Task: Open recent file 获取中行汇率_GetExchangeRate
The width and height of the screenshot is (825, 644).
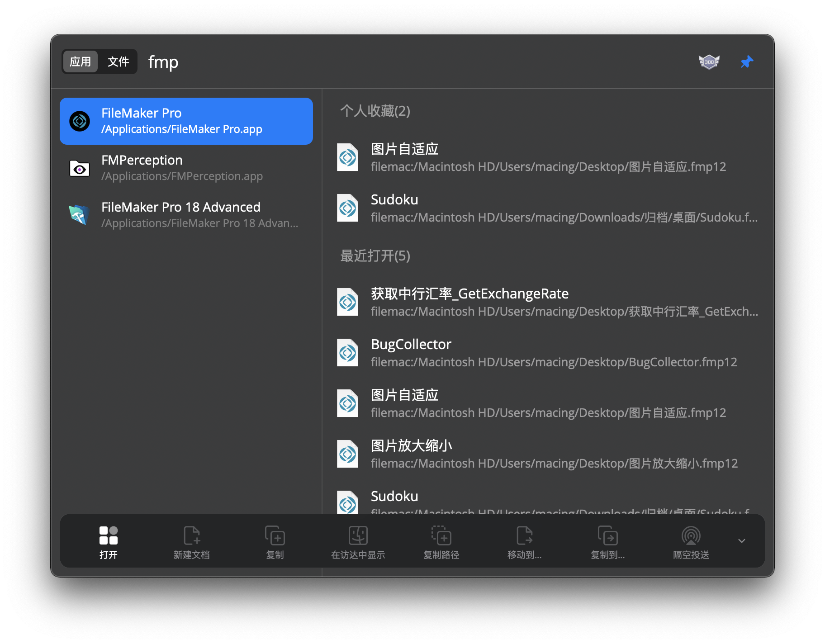Action: click(547, 302)
